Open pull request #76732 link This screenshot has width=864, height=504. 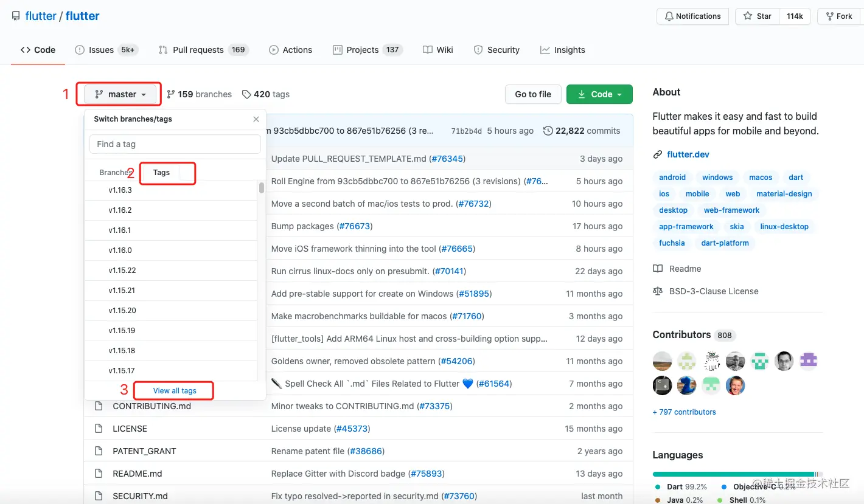(473, 204)
